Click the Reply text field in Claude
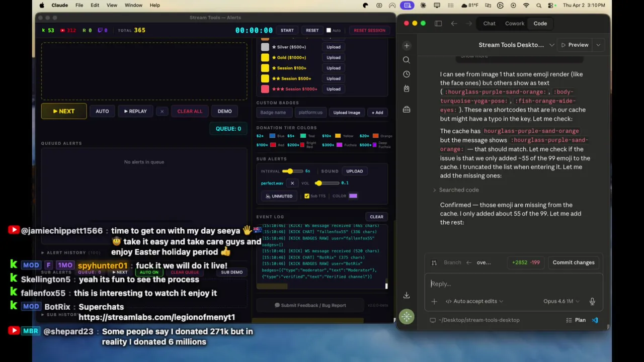This screenshot has width=644, height=362. tap(513, 284)
